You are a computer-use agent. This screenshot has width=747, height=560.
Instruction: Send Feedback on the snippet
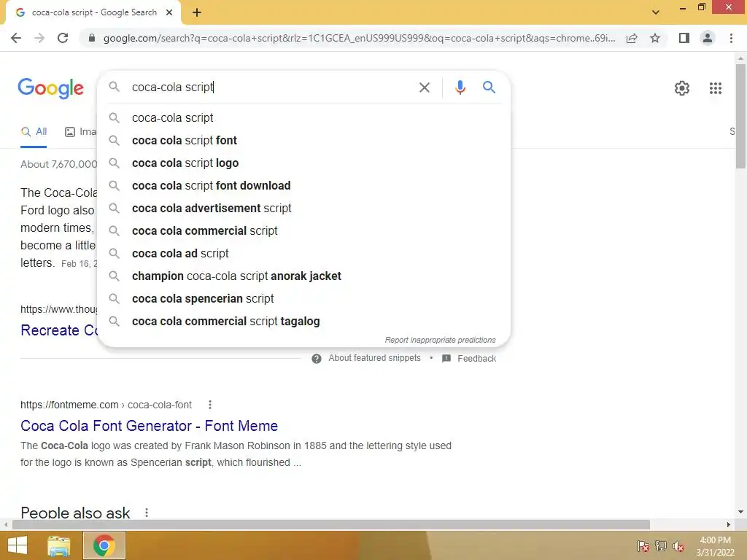(x=469, y=359)
